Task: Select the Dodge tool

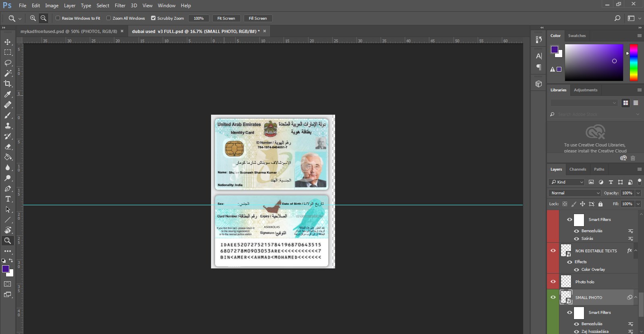Action: [8, 178]
